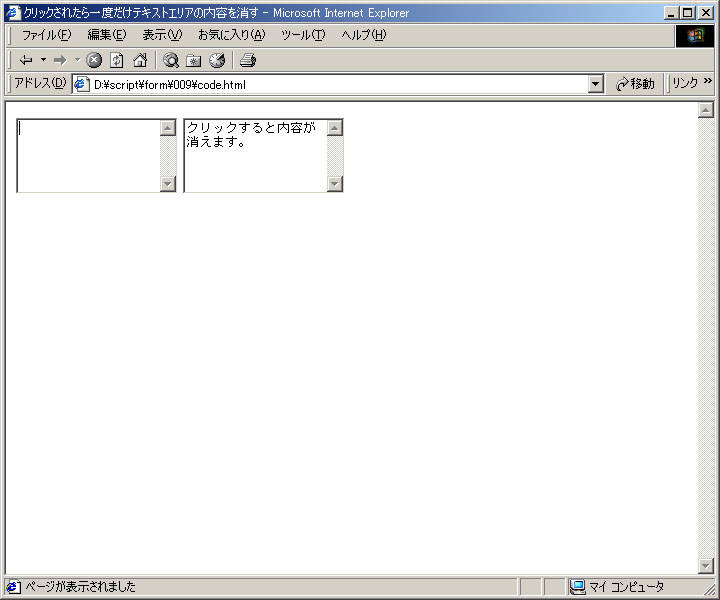Close the Internet Explorer window
The height and width of the screenshot is (600, 720).
pyautogui.click(x=706, y=13)
